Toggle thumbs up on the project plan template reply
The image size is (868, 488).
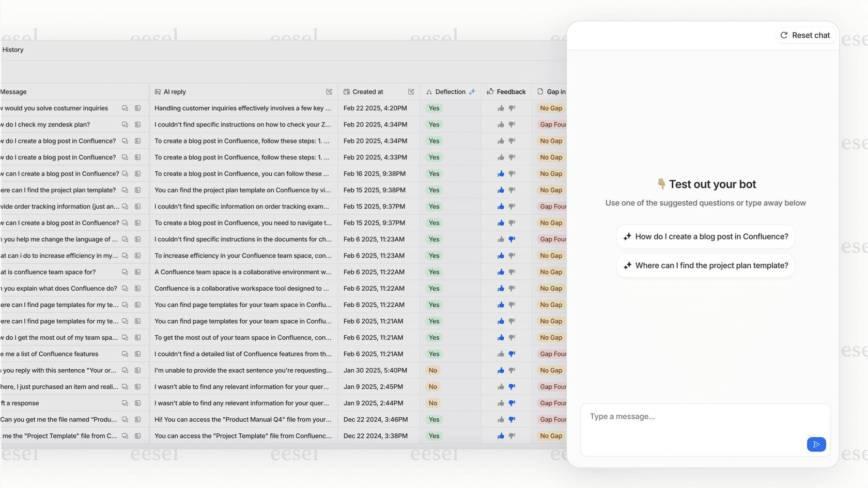pyautogui.click(x=500, y=190)
